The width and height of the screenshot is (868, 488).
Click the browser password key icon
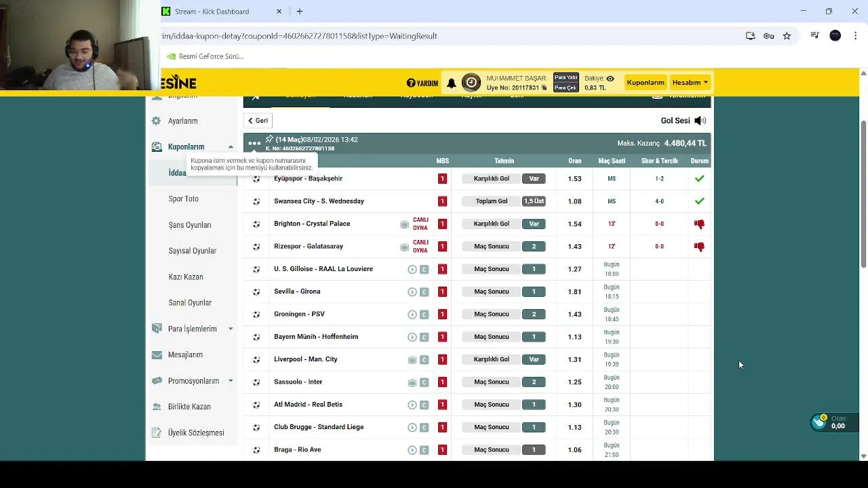pyautogui.click(x=768, y=36)
